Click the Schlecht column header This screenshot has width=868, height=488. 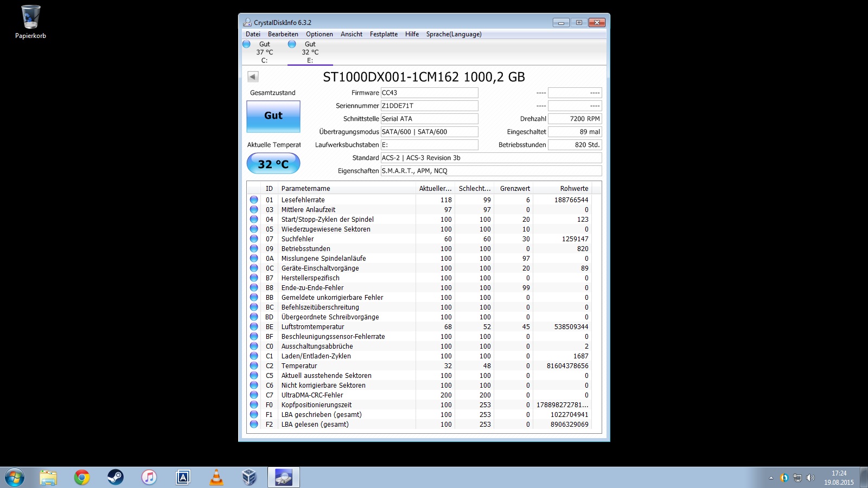(474, 189)
